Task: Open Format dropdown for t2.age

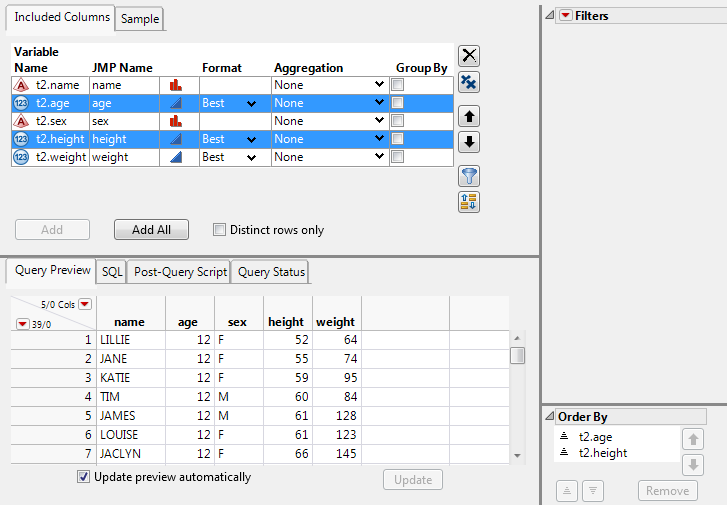Action: coord(251,103)
